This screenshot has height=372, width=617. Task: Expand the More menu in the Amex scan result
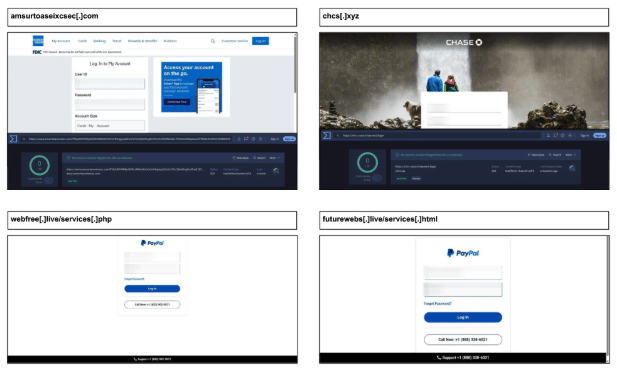tap(274, 158)
